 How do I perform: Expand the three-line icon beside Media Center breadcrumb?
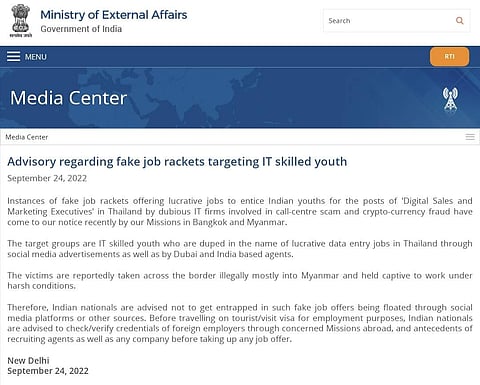pos(470,137)
